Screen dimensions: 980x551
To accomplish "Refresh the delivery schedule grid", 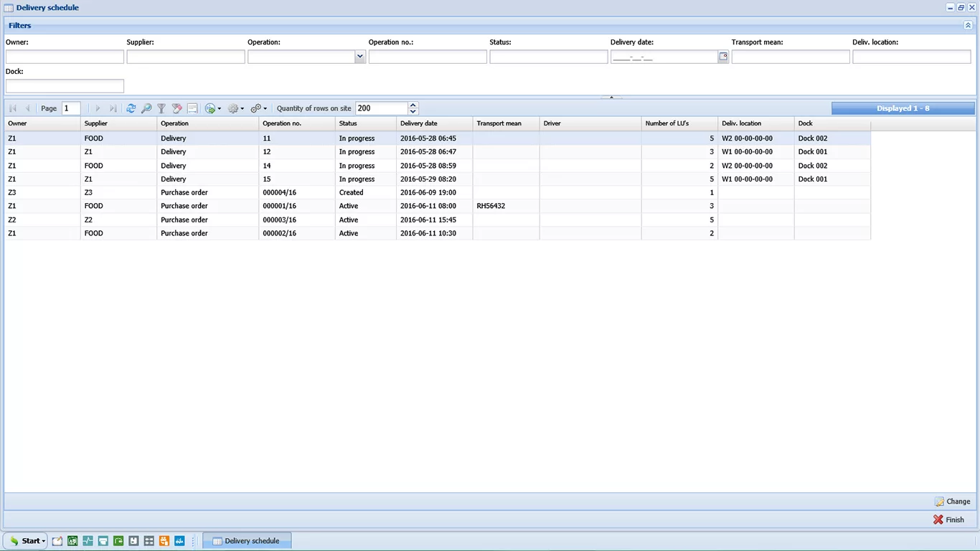I will [131, 108].
